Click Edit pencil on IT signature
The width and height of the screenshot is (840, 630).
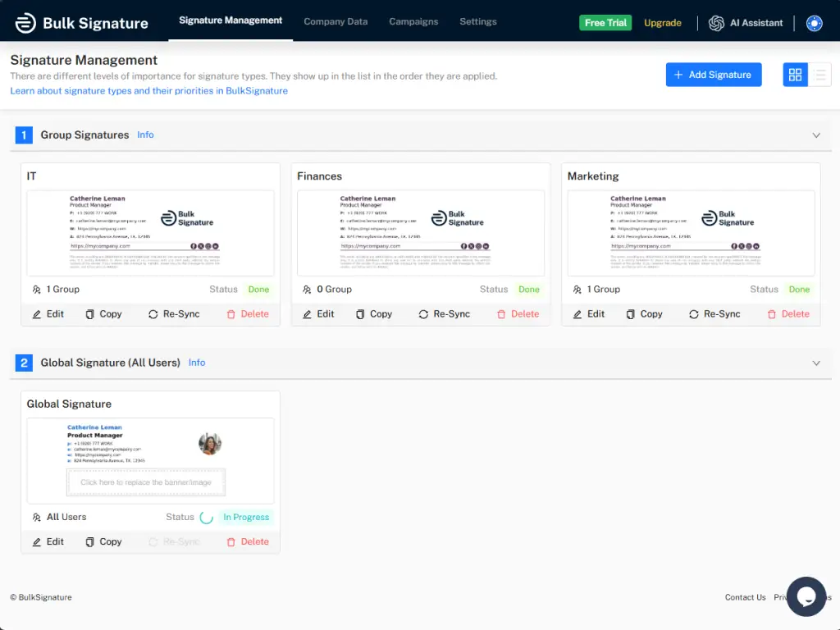[37, 314]
